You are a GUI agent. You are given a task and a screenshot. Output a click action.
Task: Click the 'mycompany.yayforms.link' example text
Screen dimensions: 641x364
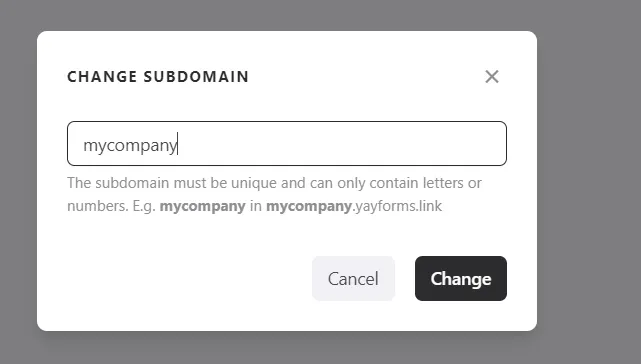point(354,206)
